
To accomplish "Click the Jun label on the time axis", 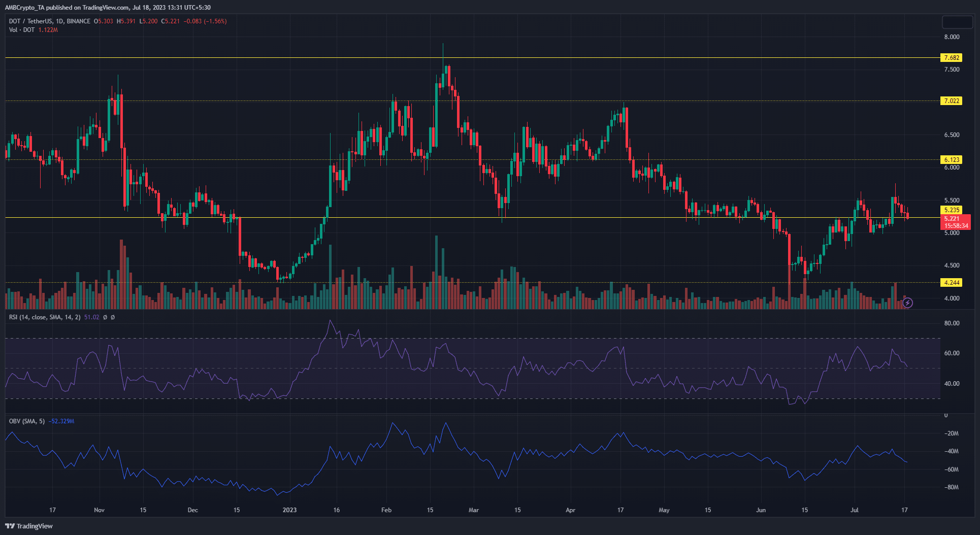I will [761, 510].
